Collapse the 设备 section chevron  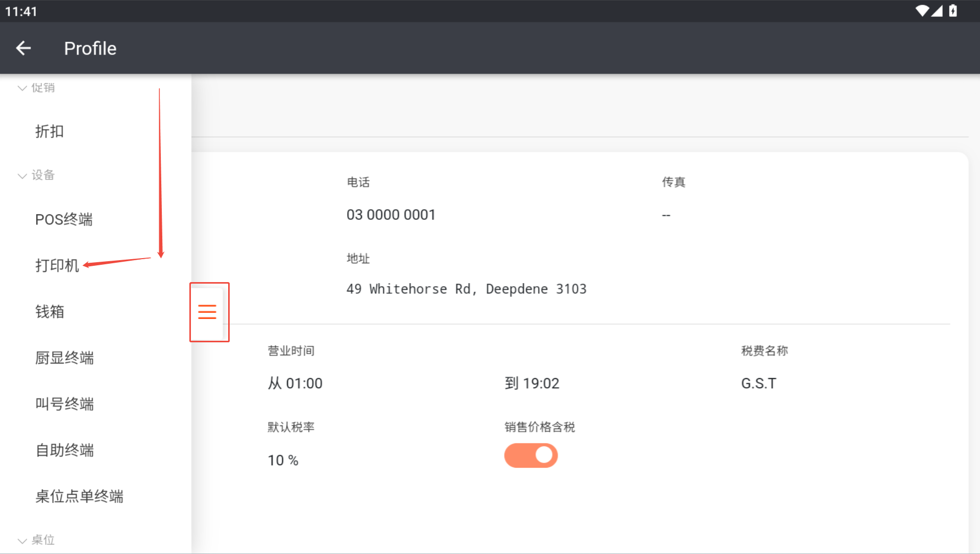click(x=22, y=176)
